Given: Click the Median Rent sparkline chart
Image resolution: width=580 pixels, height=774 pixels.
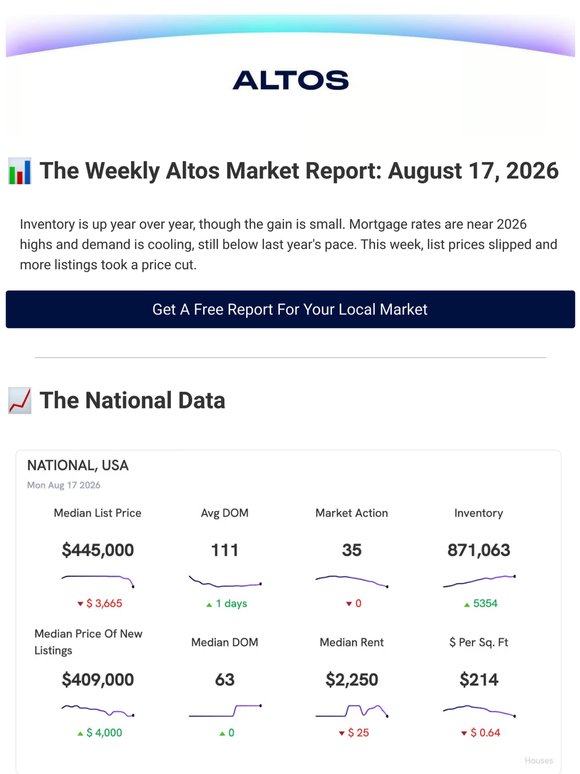Looking at the screenshot, I should click(x=351, y=710).
